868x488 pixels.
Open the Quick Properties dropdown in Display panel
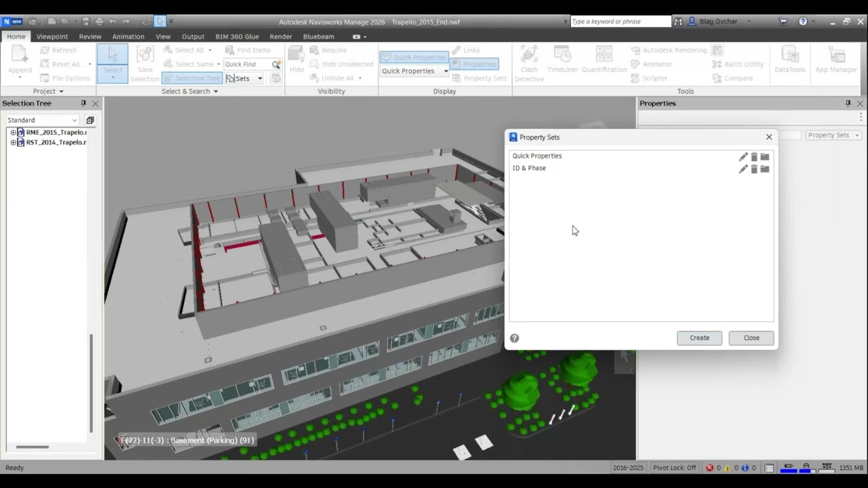(414, 71)
